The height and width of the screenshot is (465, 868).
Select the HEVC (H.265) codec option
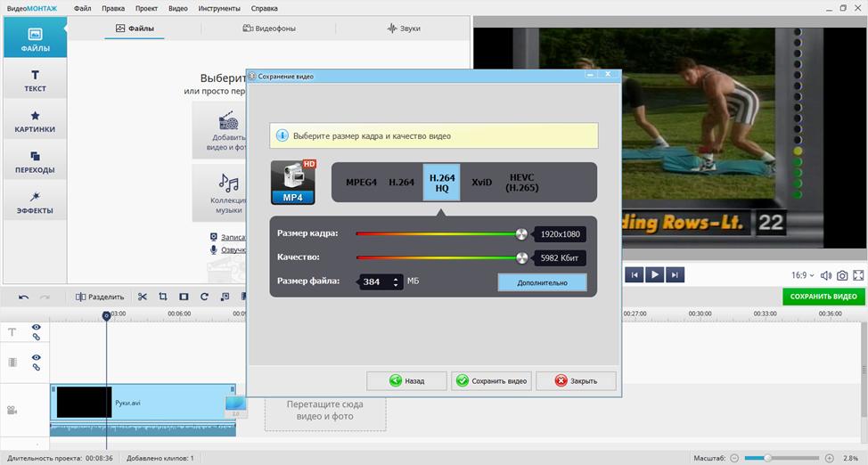(x=521, y=183)
